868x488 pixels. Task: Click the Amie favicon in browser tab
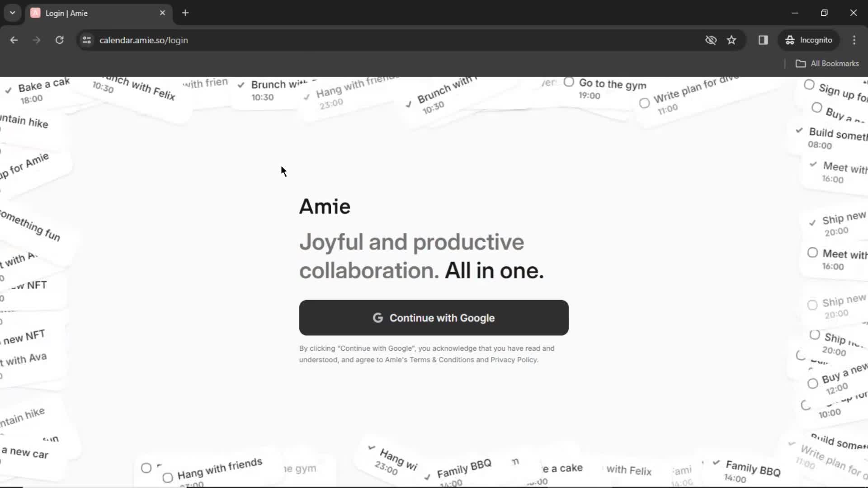pos(36,13)
